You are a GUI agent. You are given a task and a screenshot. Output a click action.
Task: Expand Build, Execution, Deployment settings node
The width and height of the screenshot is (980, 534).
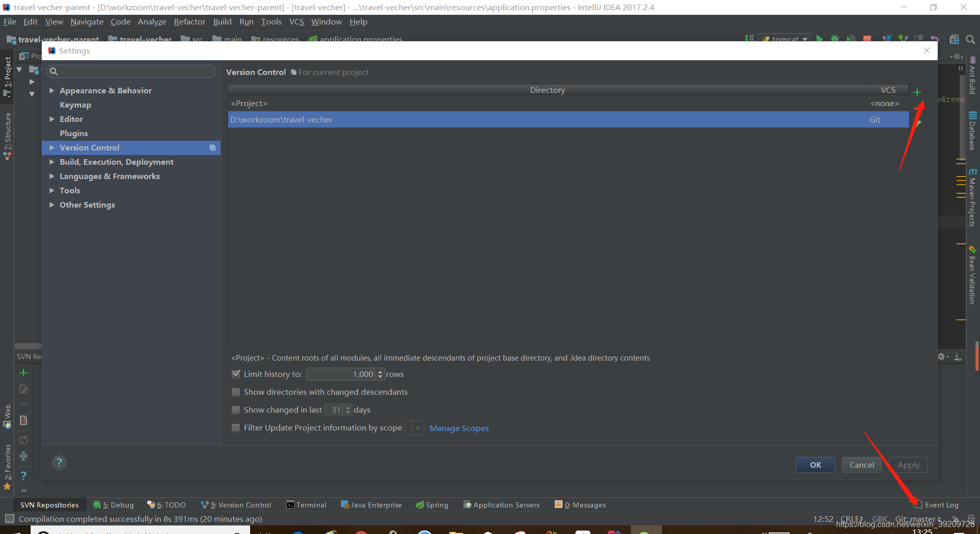pos(52,162)
